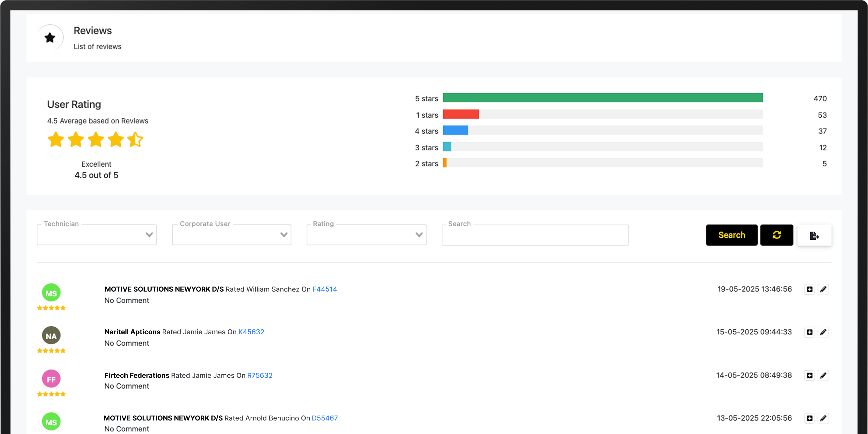Open the Rating filter dropdown

pos(366,235)
